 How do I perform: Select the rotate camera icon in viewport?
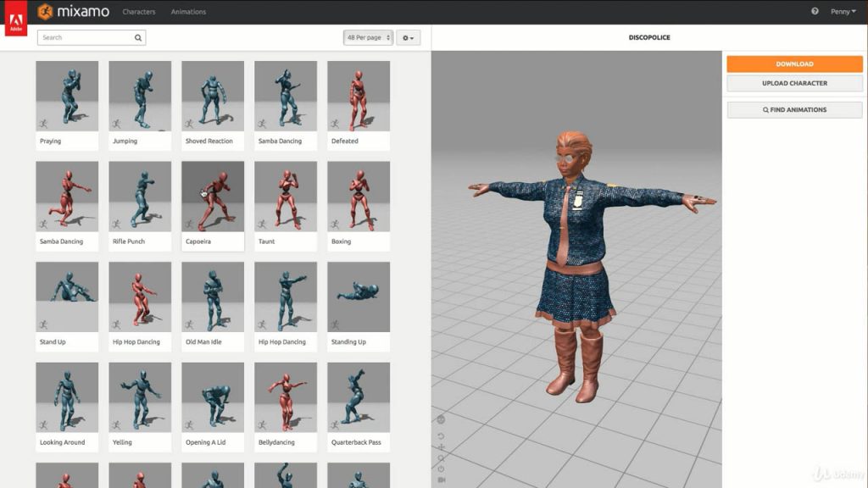point(441,436)
